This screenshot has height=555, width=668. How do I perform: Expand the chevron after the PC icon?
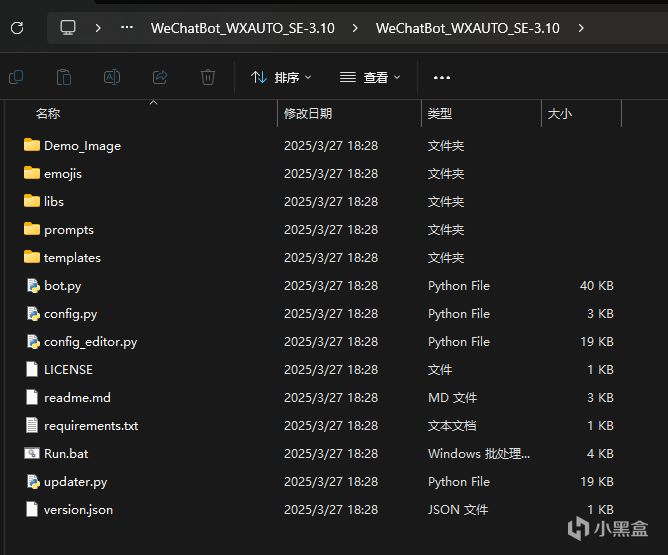pyautogui.click(x=98, y=28)
